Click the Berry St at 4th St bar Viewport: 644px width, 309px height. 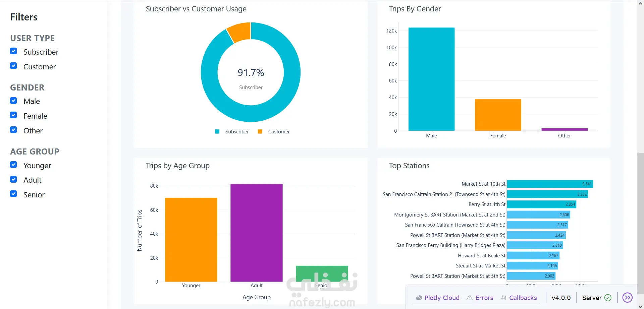[542, 204]
